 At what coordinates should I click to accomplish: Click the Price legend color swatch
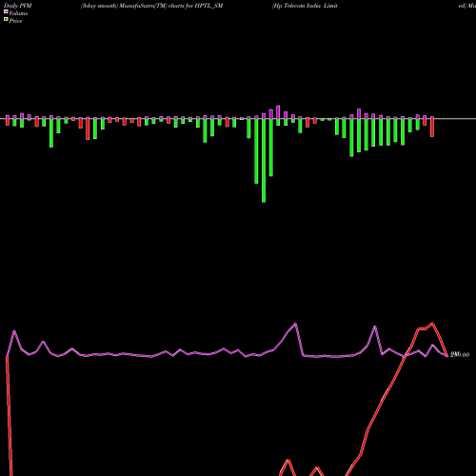tap(6, 20)
